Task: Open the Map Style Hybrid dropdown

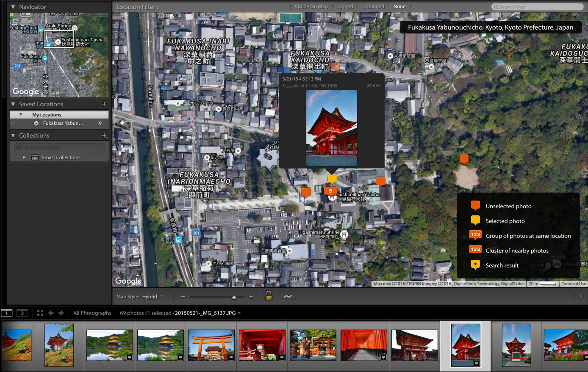Action: click(x=153, y=297)
